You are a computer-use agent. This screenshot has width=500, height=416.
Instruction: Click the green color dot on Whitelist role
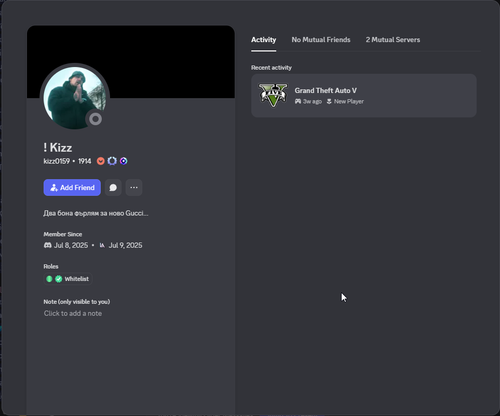49,279
